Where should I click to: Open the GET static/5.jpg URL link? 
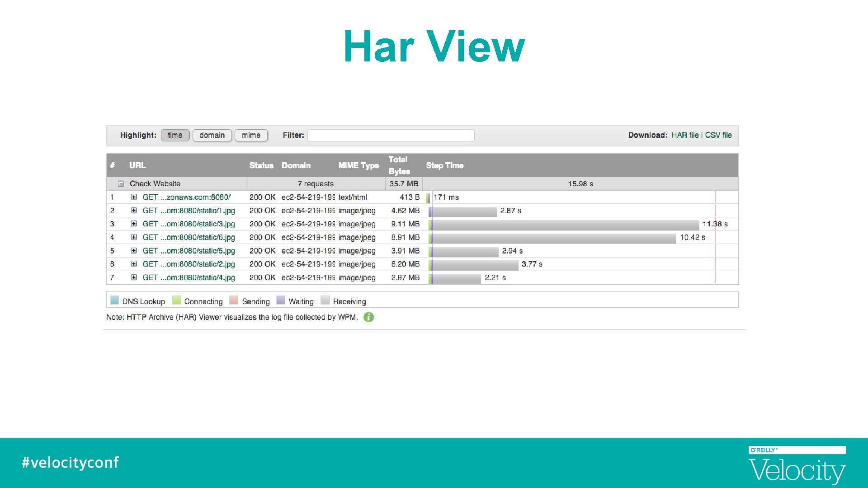(189, 251)
